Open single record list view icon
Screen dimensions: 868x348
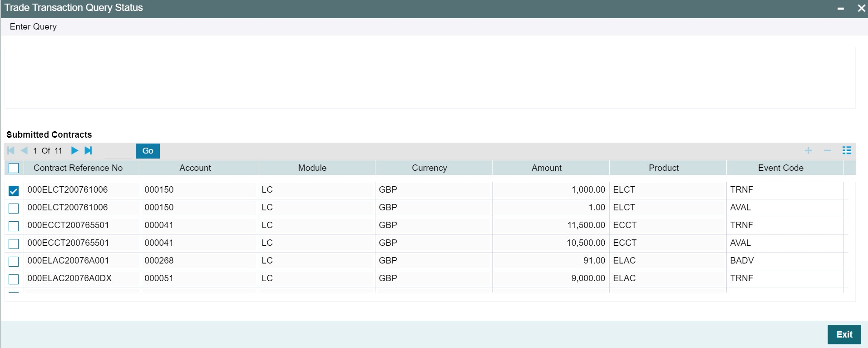point(847,150)
